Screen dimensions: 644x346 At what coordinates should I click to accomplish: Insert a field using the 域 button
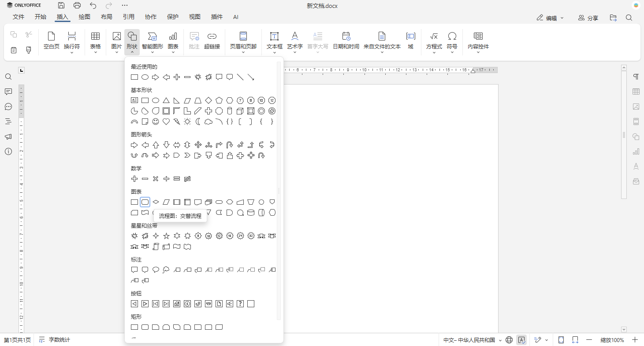(411, 40)
